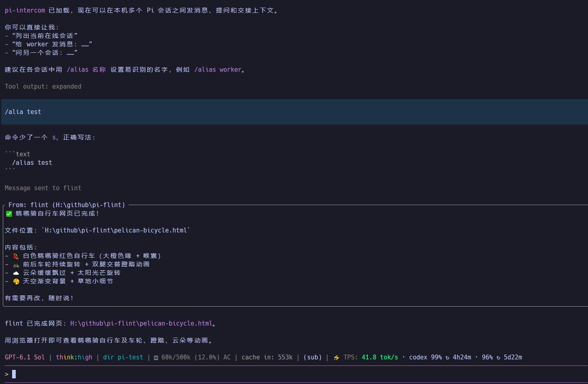Click the pelican-bicycle.html path link in summary
Viewport: 588px width, 384px height.
pos(141,324)
